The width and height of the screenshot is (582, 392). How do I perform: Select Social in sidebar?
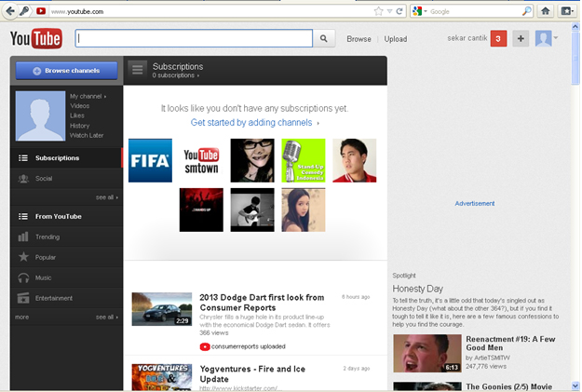[x=66, y=179]
